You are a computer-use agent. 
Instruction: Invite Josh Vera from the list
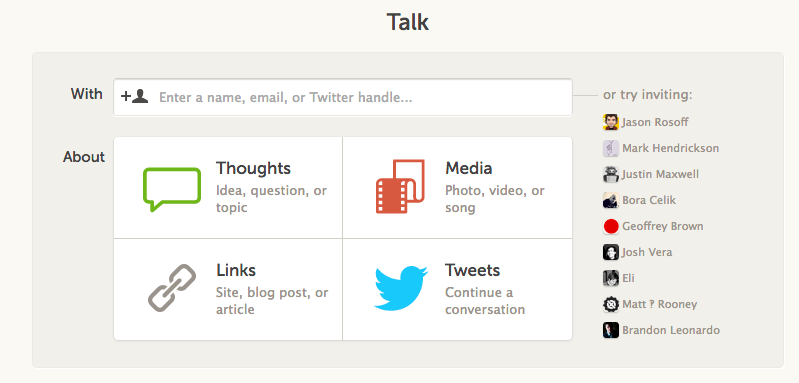[647, 252]
